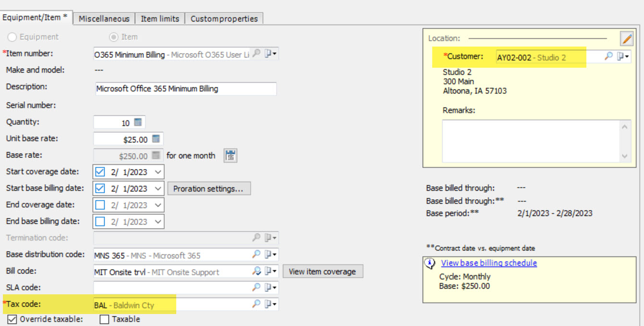644x326 pixels.
Task: Switch to the Miscellaneous tab
Action: pos(104,19)
